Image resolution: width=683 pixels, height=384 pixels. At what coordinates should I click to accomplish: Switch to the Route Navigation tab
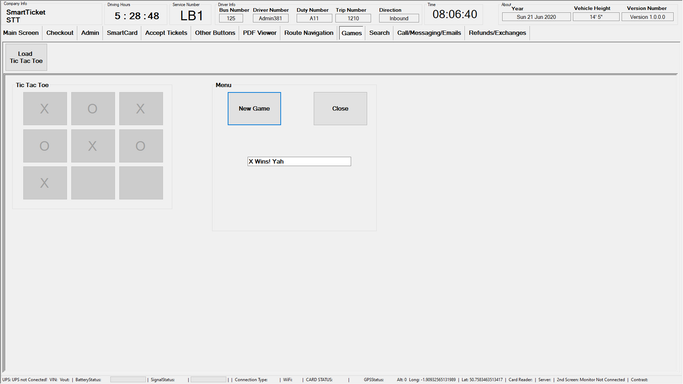pos(309,33)
